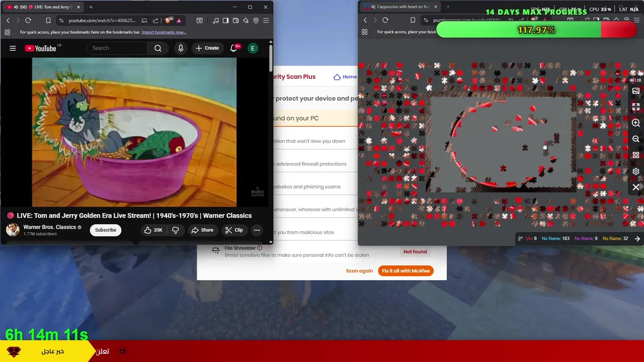
Task: Close the puzzle side toolbar X
Action: pos(636,188)
